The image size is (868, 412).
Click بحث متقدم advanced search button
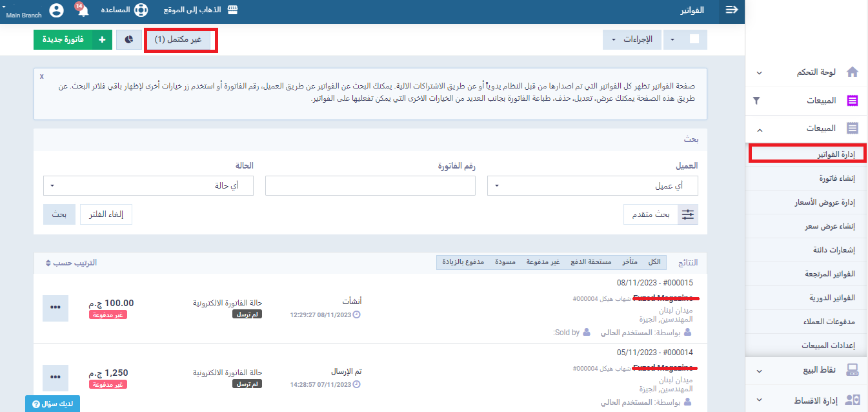pos(661,214)
